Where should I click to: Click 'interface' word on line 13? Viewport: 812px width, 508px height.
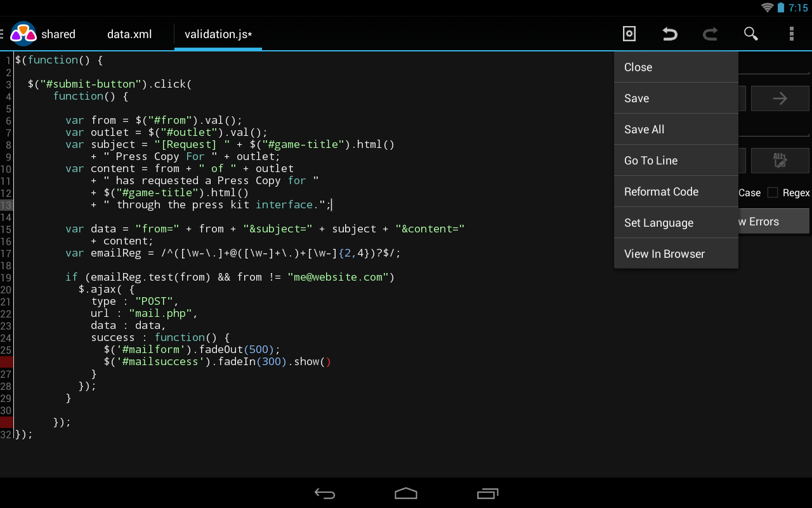284,204
